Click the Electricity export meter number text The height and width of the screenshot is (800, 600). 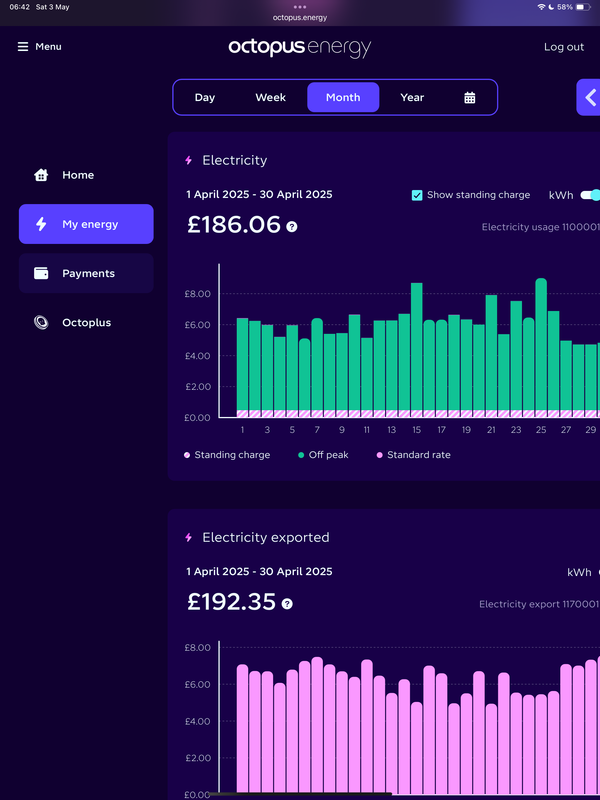[539, 604]
